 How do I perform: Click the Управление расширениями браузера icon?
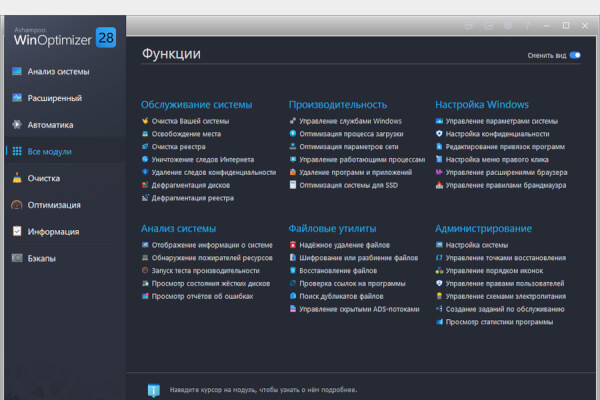click(x=439, y=172)
